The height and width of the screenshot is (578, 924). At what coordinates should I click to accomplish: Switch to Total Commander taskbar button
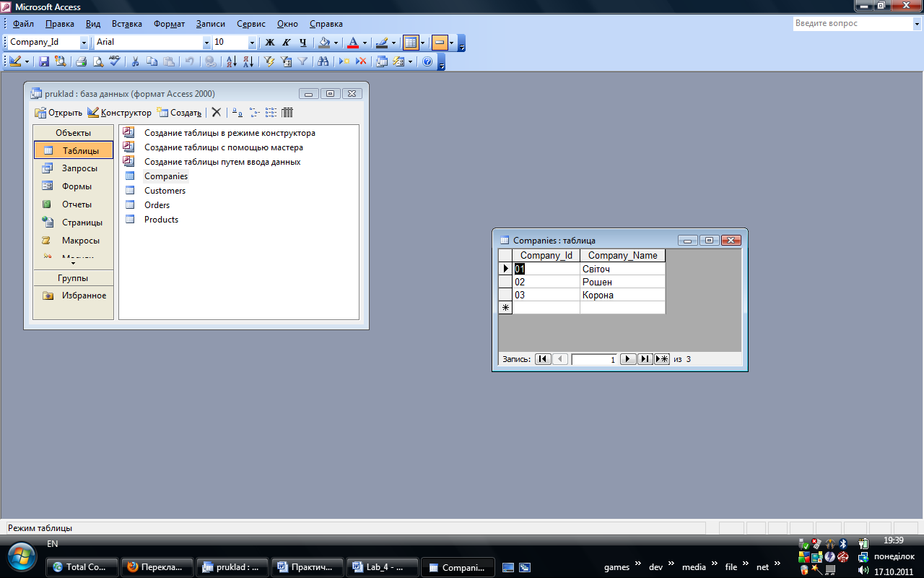coord(81,567)
